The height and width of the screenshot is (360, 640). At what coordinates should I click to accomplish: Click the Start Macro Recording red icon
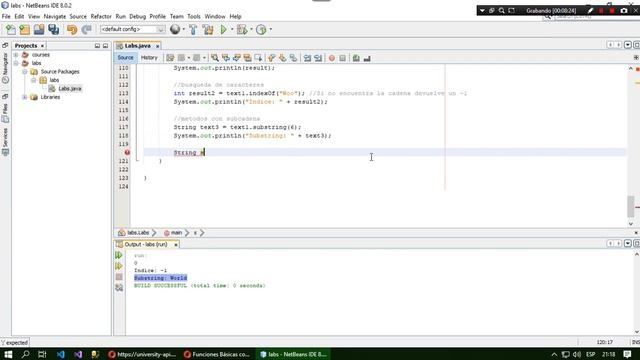point(332,58)
